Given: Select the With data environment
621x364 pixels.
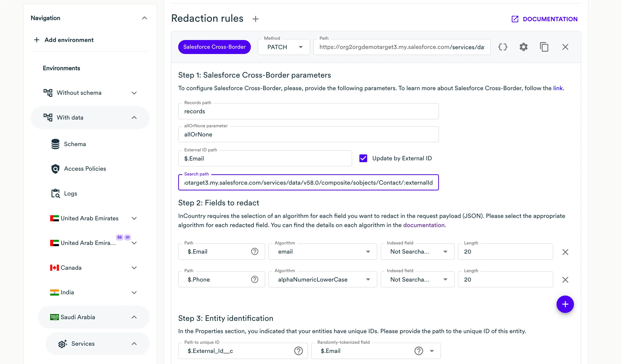Looking at the screenshot, I should 70,117.
